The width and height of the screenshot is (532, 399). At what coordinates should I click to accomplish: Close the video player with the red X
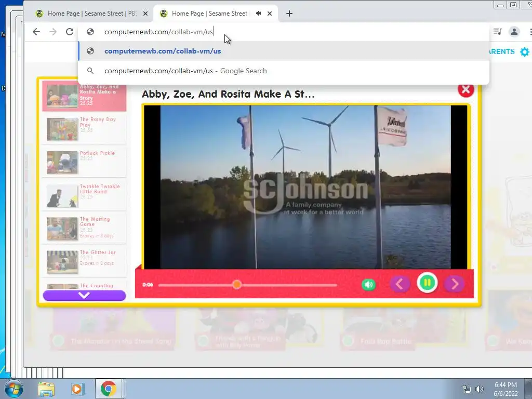click(466, 89)
